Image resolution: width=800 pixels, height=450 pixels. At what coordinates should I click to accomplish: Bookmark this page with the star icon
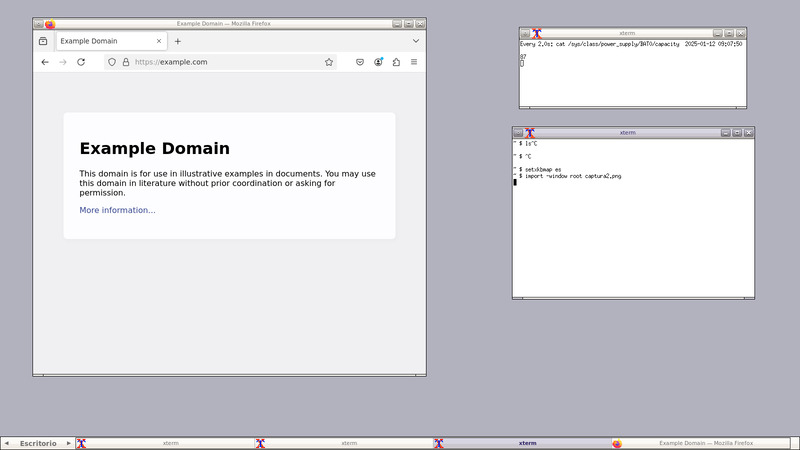(x=328, y=62)
